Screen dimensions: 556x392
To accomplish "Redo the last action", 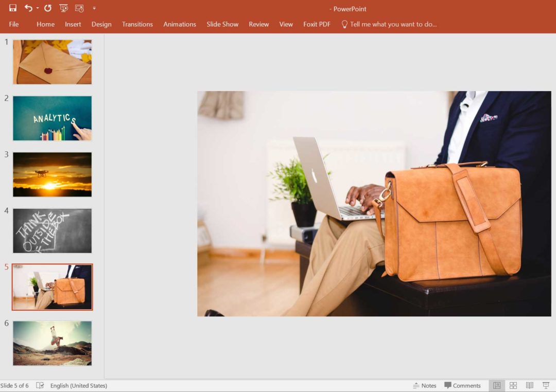I will (x=47, y=8).
